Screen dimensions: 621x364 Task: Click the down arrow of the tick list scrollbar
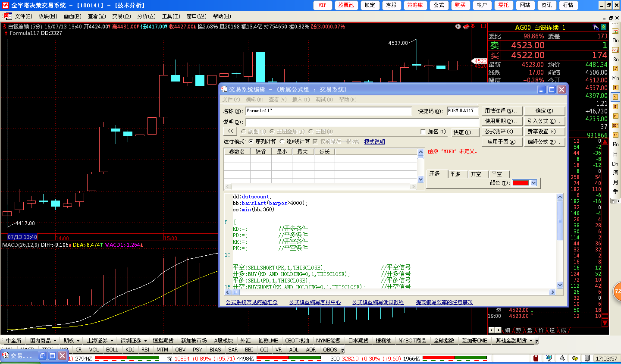(x=605, y=323)
